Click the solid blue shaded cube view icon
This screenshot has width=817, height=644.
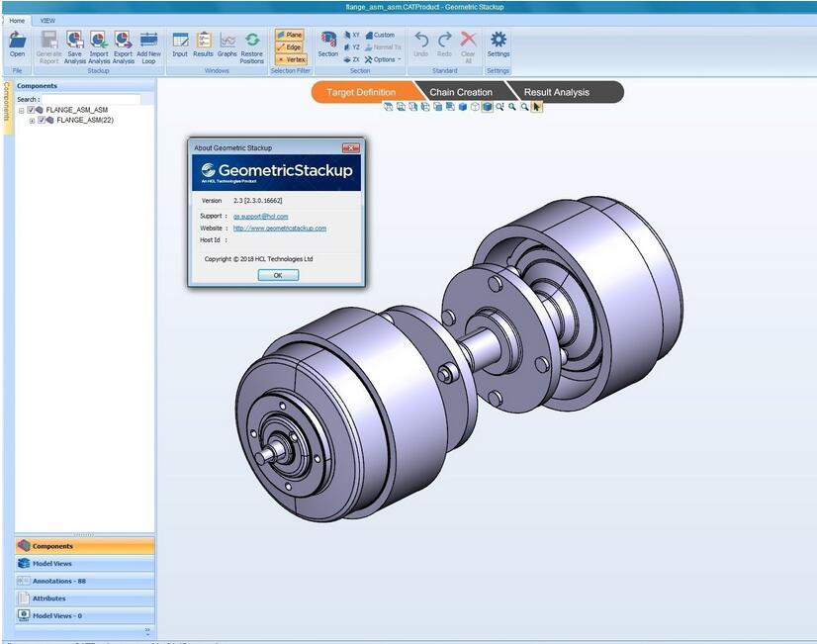tap(462, 107)
